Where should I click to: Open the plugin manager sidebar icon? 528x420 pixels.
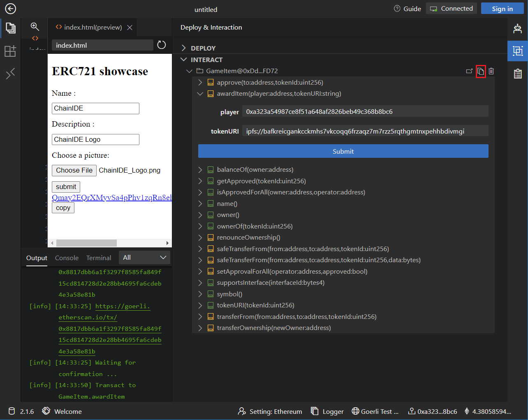[x=10, y=51]
